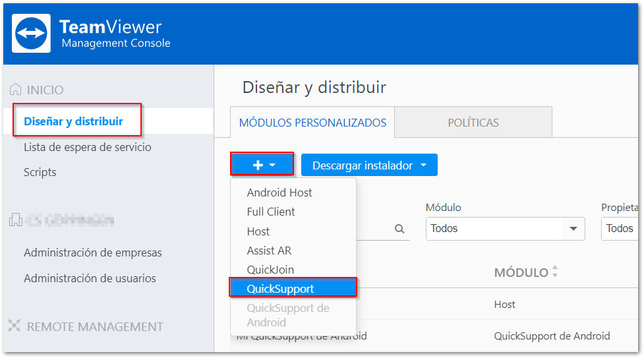Click the Remote Management icon
644x358 pixels.
pos(14,326)
